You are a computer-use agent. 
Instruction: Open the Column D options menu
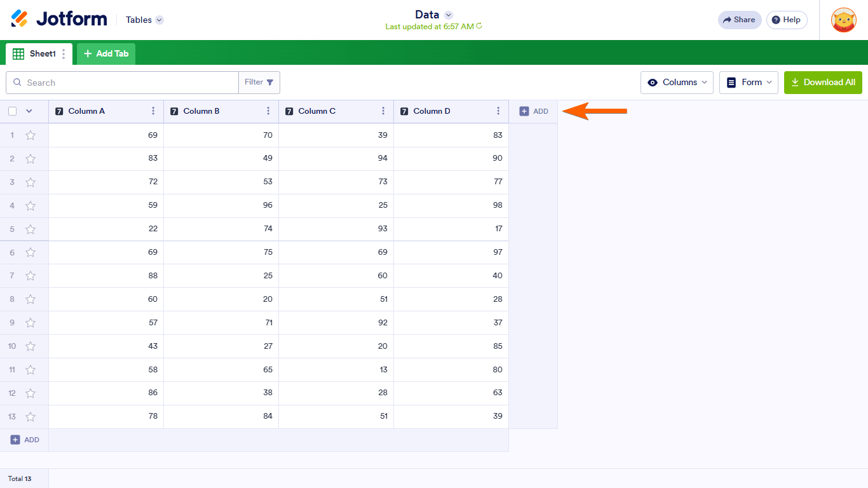498,111
